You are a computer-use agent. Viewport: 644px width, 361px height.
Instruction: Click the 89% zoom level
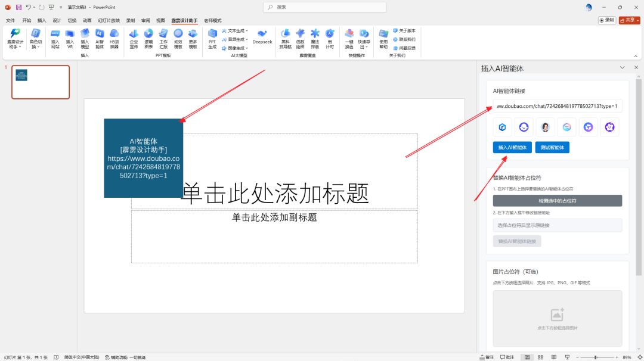click(627, 357)
